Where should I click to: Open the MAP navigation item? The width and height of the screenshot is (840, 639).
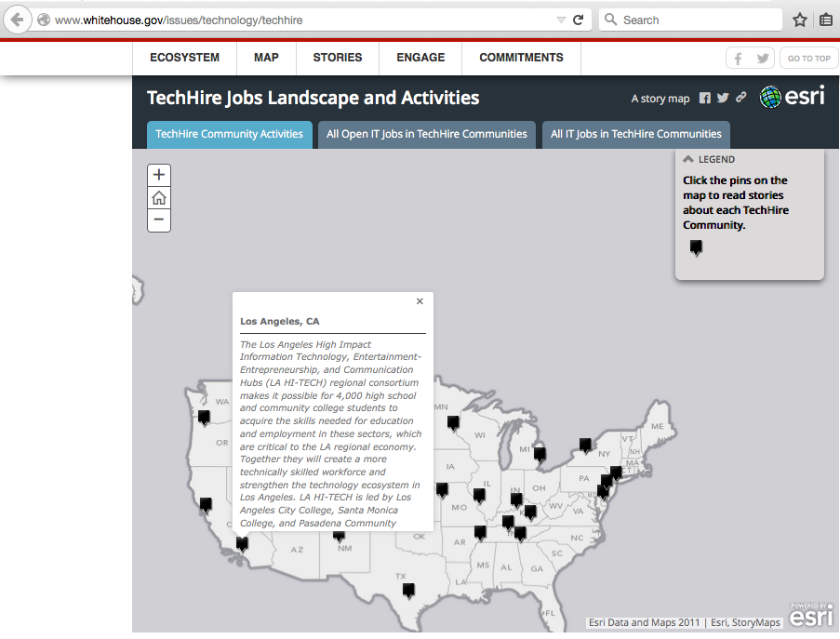(x=266, y=58)
